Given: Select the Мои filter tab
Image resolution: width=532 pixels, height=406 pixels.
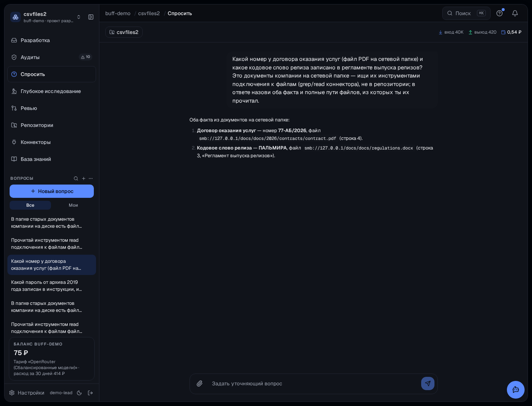Looking at the screenshot, I should [x=73, y=205].
